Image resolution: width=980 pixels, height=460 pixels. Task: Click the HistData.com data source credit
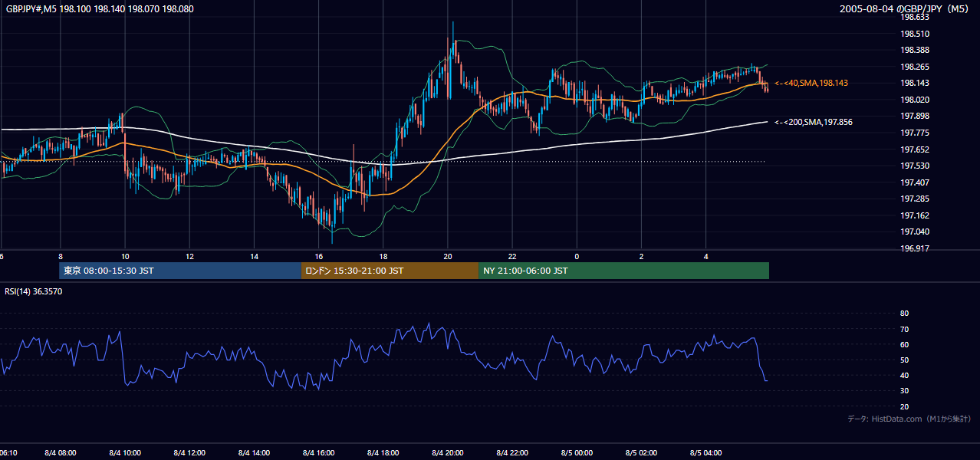point(909,419)
